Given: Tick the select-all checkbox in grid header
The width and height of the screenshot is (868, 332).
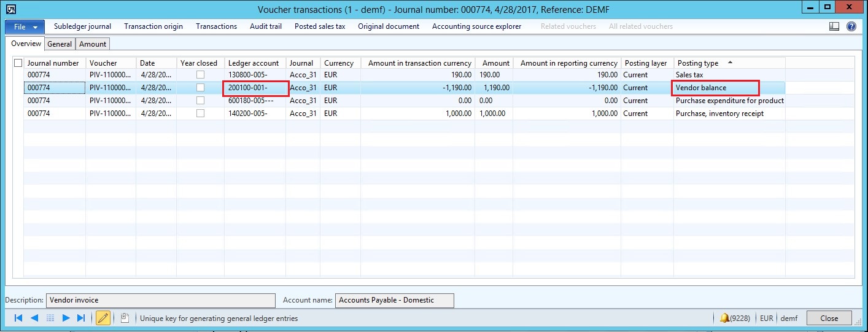Looking at the screenshot, I should click(x=18, y=63).
